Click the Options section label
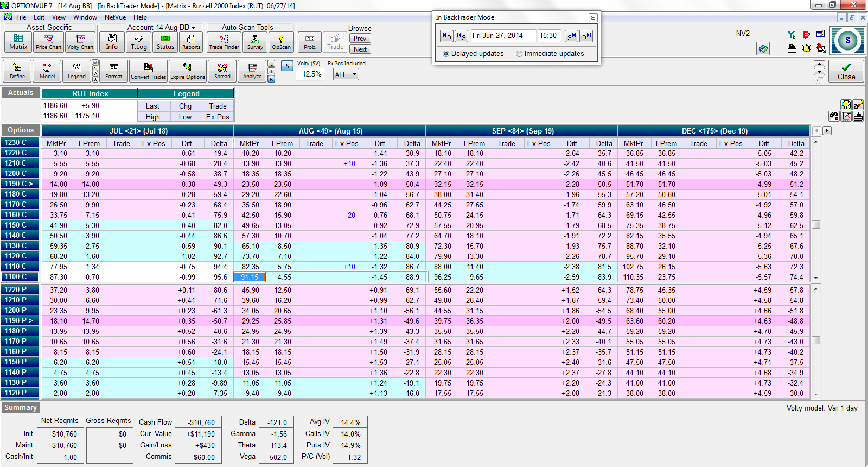Image resolution: width=868 pixels, height=467 pixels. [x=21, y=130]
